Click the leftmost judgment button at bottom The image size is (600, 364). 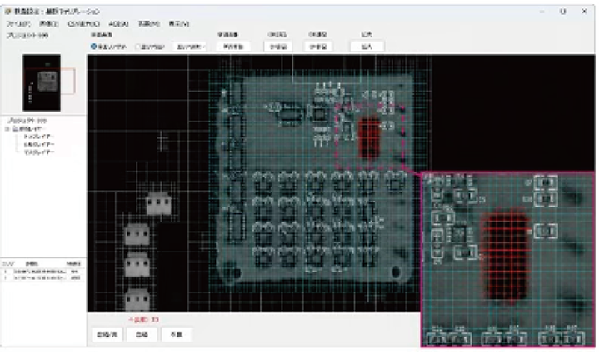[107, 335]
